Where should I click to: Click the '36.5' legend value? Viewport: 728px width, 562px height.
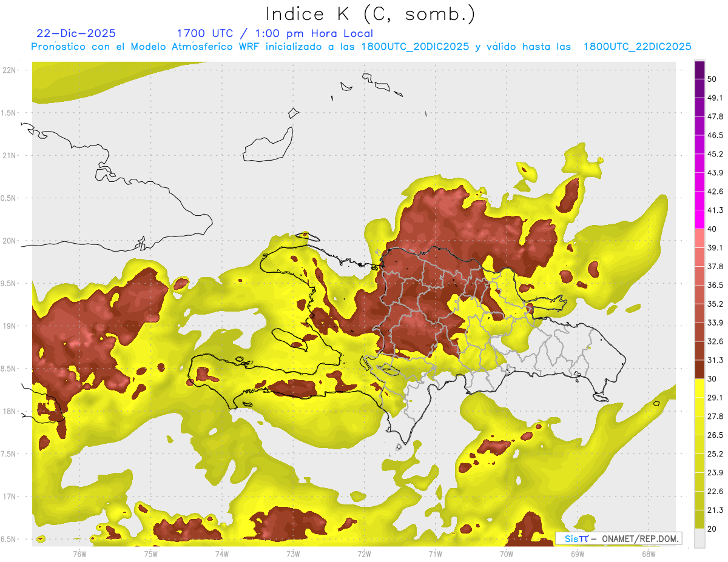[x=715, y=285]
